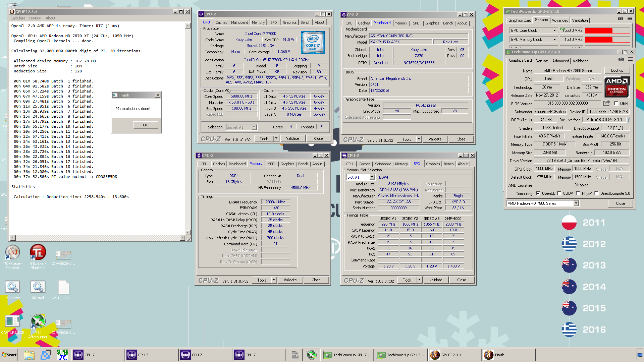Launch MSI Afterburner from the desktop
The height and width of the screenshot is (362, 644).
(38, 326)
